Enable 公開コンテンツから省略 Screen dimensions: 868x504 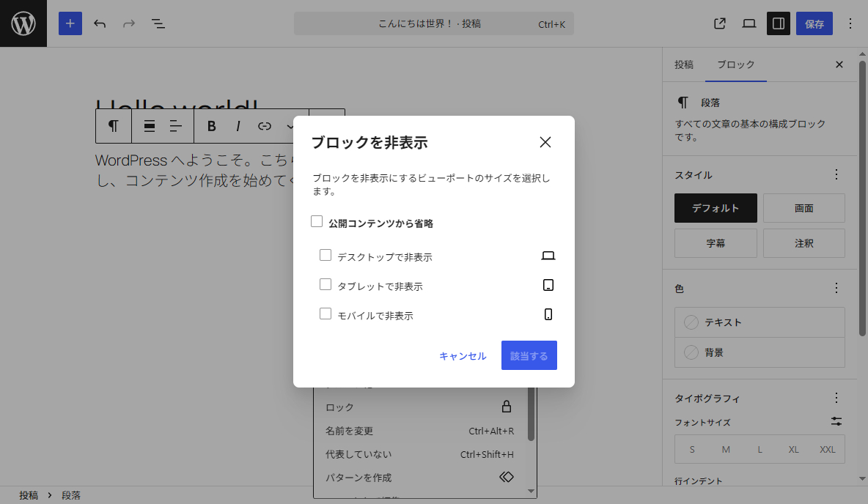pyautogui.click(x=317, y=220)
